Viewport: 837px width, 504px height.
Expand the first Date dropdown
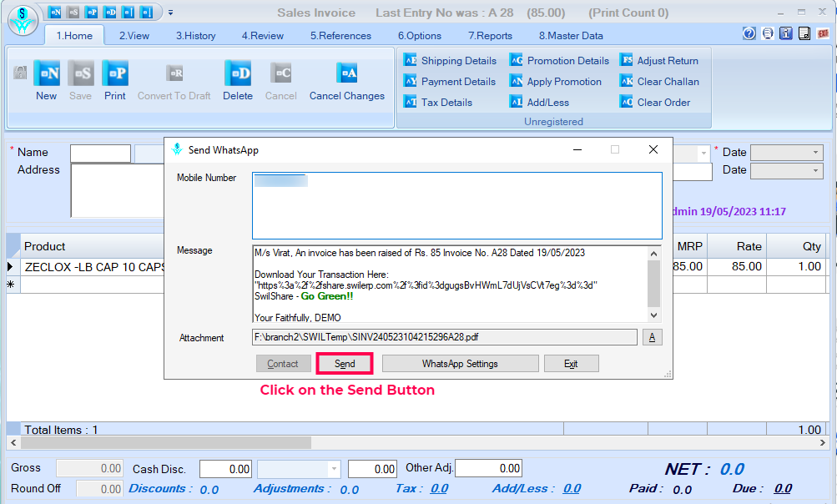(815, 153)
